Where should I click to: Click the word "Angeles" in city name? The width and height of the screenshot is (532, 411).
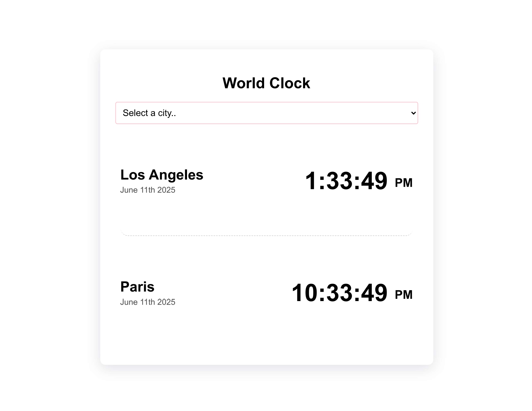(x=176, y=175)
